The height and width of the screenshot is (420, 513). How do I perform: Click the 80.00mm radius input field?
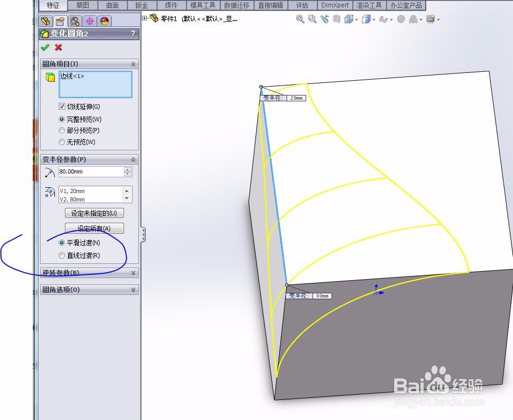pos(91,171)
